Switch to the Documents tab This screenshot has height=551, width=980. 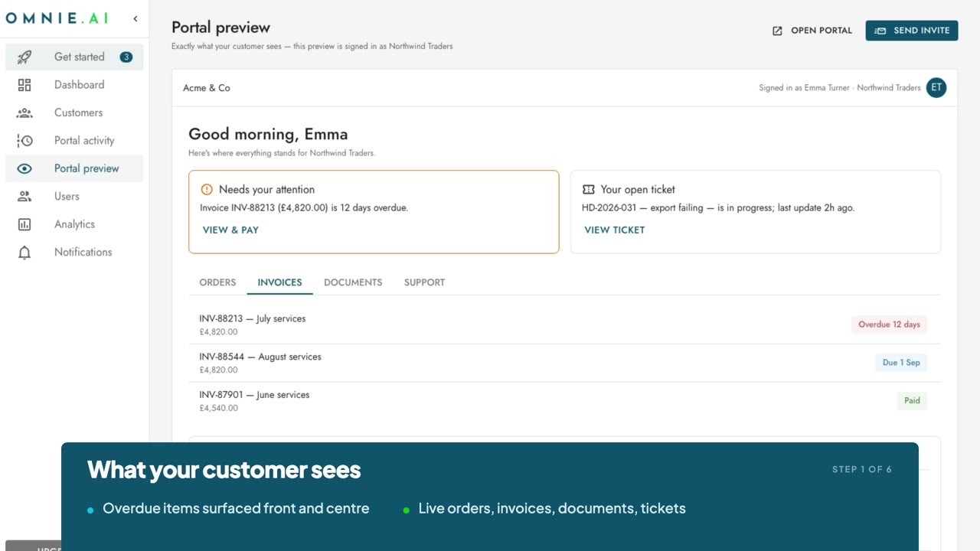353,282
